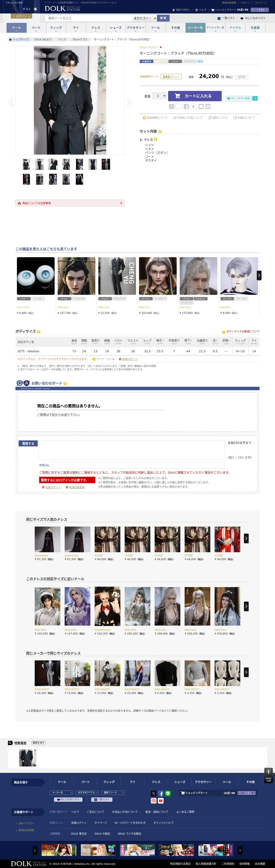Open the footer メーカー名 dropdown
This screenshot has width=275, height=868.
[x=61, y=793]
